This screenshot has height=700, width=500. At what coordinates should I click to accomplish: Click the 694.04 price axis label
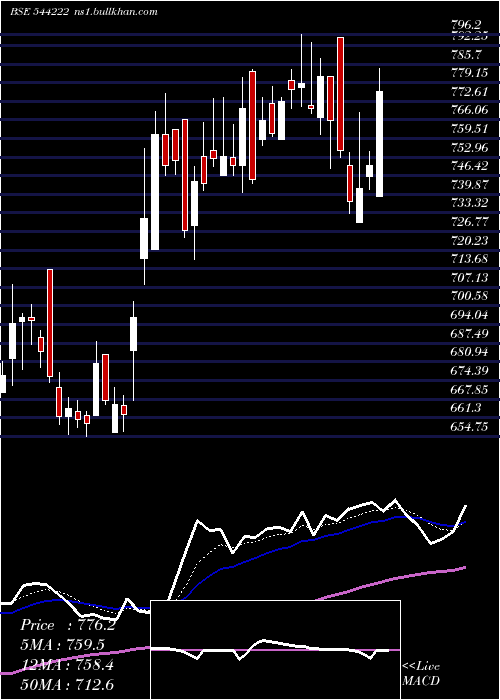pos(469,315)
